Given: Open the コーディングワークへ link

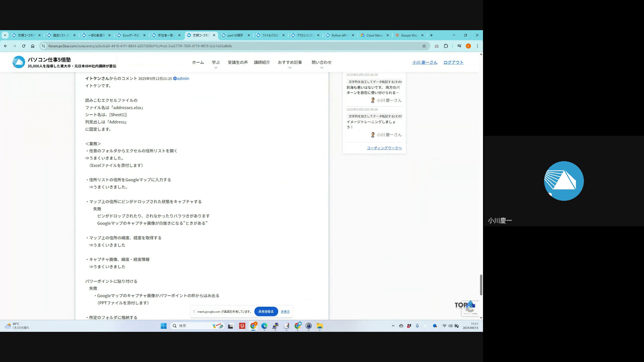Looking at the screenshot, I should pyautogui.click(x=384, y=148).
